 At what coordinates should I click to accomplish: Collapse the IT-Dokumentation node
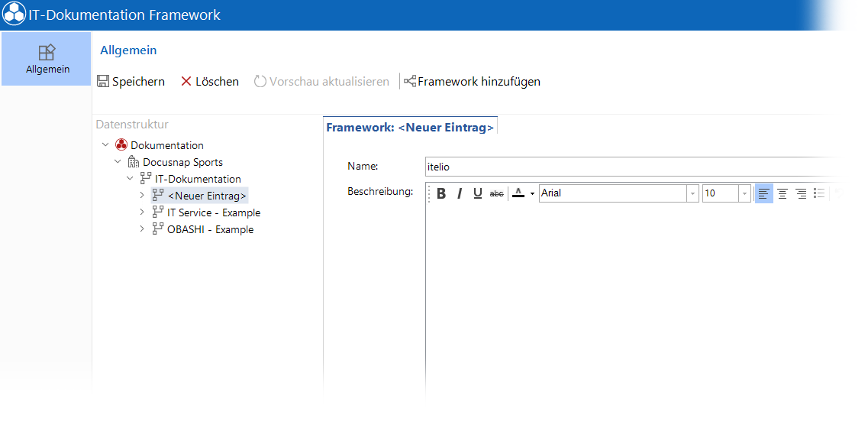coord(130,179)
